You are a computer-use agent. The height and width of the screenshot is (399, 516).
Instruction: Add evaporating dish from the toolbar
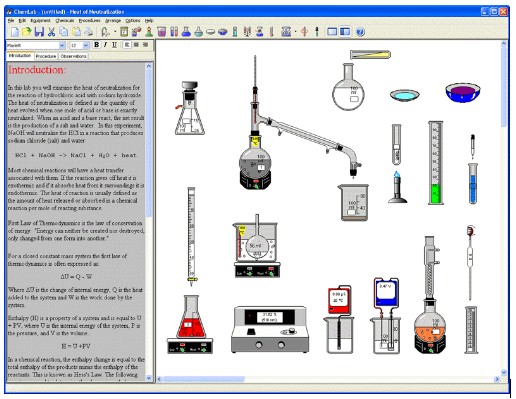[210, 32]
